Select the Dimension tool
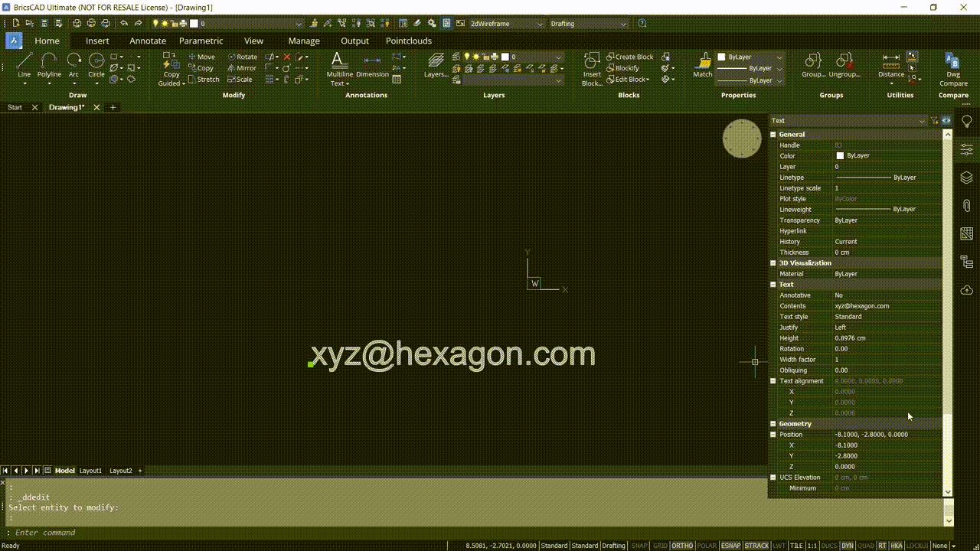Screen dimensions: 980x551 click(372, 65)
